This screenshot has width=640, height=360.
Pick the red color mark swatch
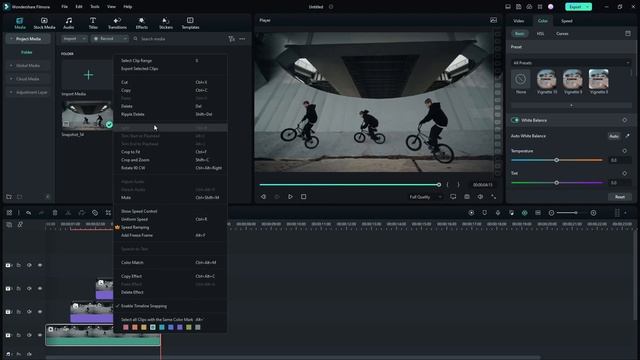point(126,327)
